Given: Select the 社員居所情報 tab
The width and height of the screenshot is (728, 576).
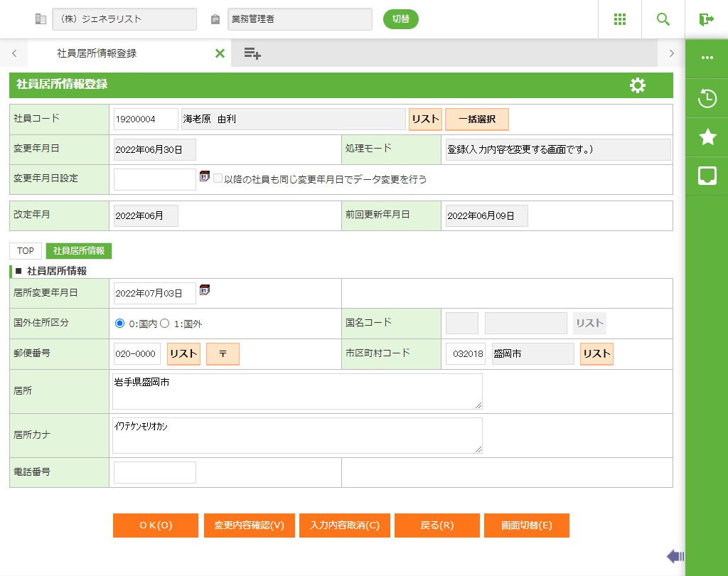Looking at the screenshot, I should (79, 251).
